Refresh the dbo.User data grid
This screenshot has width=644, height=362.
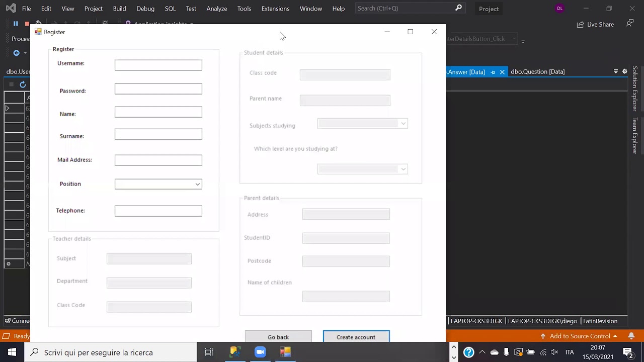tap(23, 84)
